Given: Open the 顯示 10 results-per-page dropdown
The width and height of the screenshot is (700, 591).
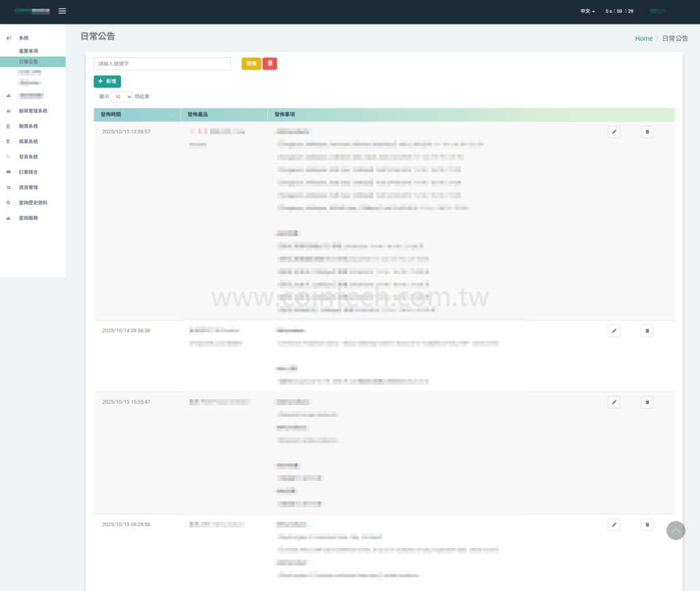Looking at the screenshot, I should click(122, 97).
